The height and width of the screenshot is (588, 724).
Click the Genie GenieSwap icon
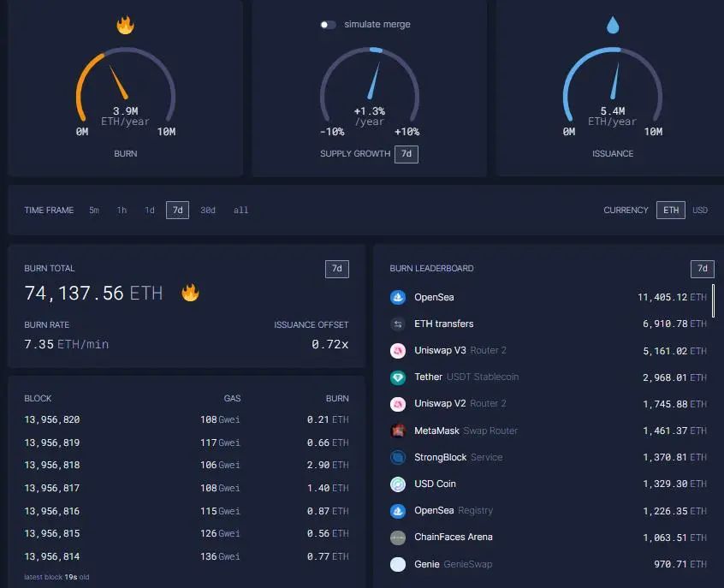click(x=398, y=564)
